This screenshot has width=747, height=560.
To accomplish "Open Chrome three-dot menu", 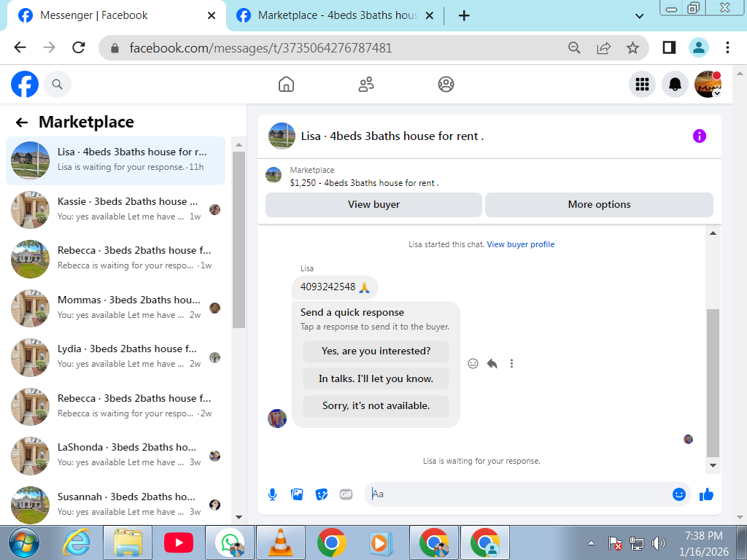I will tap(727, 47).
